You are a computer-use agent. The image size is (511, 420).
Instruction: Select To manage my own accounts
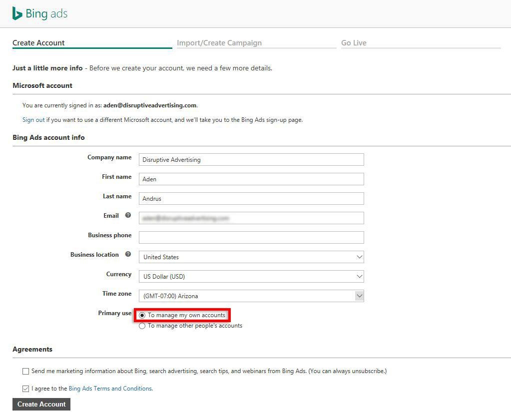click(142, 315)
